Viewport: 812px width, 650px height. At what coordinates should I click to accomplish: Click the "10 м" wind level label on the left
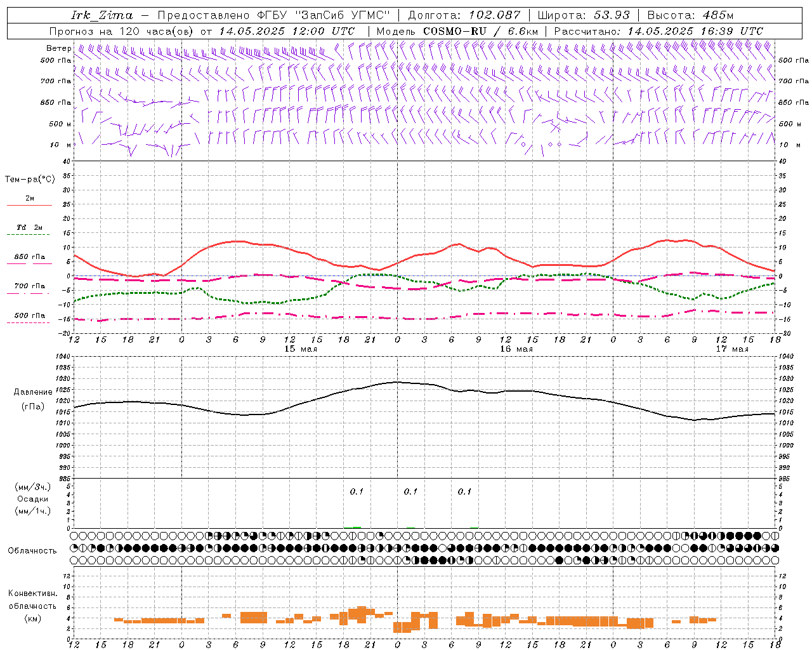click(61, 145)
